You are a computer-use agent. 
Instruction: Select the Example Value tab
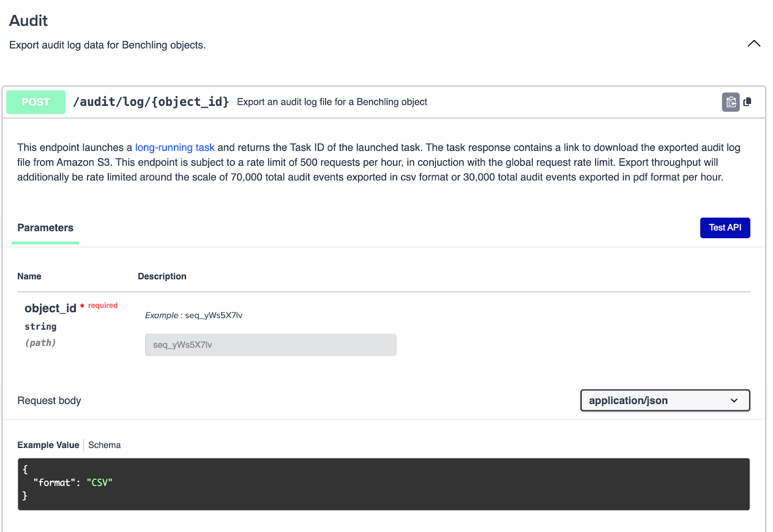pos(48,445)
